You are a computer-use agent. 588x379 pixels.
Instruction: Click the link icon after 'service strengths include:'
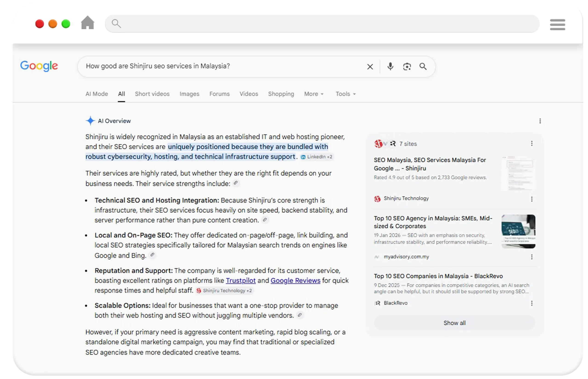point(236,183)
